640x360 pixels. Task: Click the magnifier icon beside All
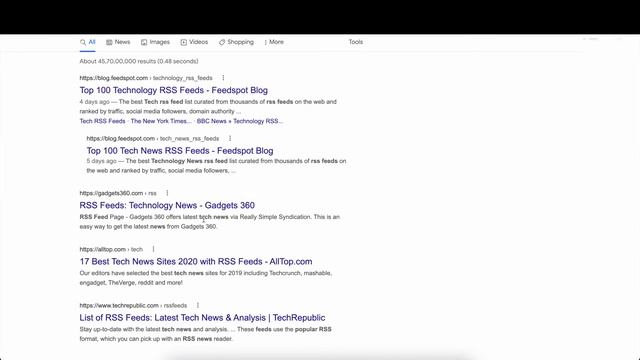[x=83, y=42]
